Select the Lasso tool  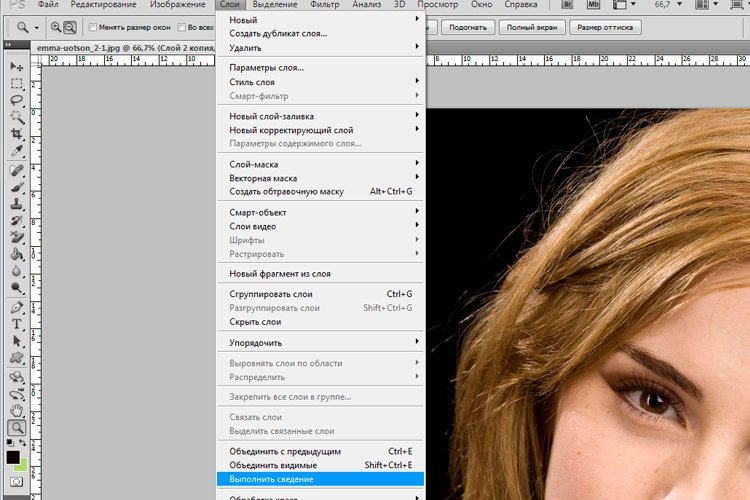click(17, 101)
